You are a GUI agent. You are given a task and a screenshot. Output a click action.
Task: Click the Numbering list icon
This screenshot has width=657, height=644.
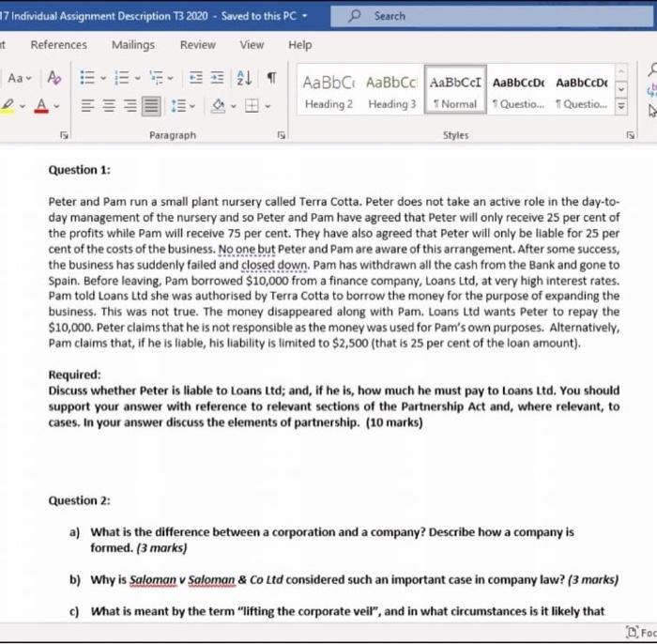(x=121, y=78)
